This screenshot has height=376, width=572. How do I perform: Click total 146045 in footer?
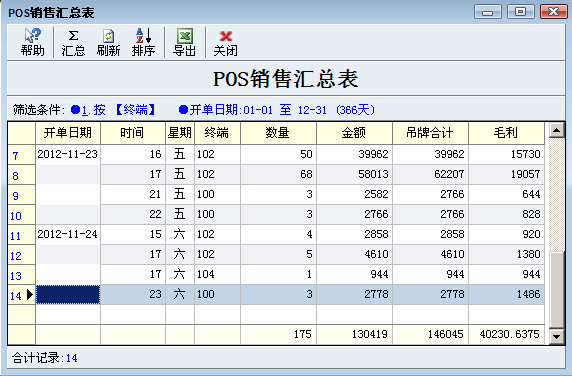(x=430, y=334)
